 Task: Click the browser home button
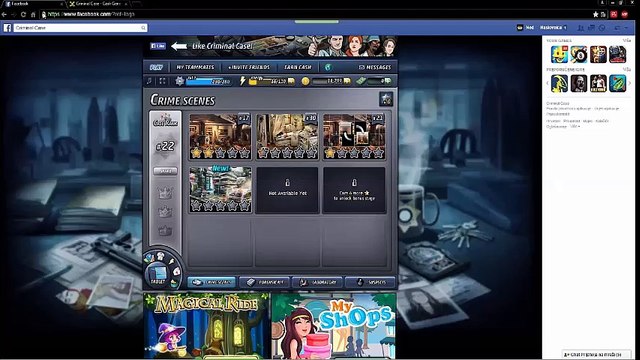(33, 14)
